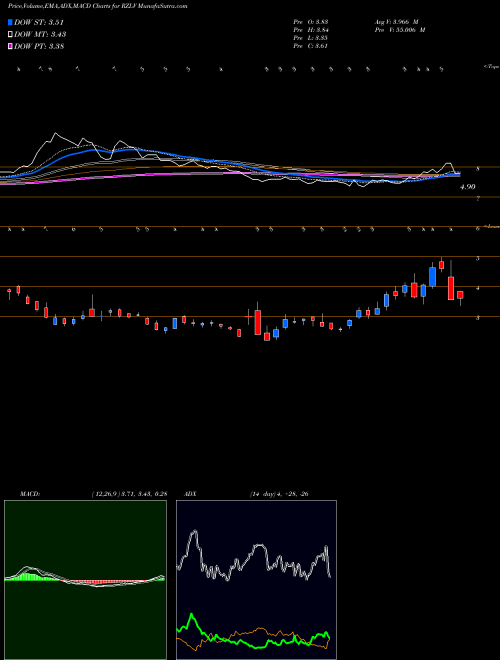This screenshot has height=660, width=500.
Task: Click the large red candlestick mid-chart
Action: coord(258,322)
